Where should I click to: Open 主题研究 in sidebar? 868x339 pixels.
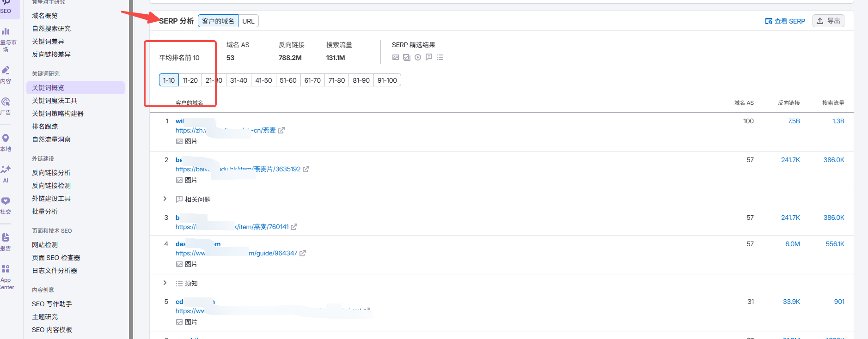(x=45, y=317)
